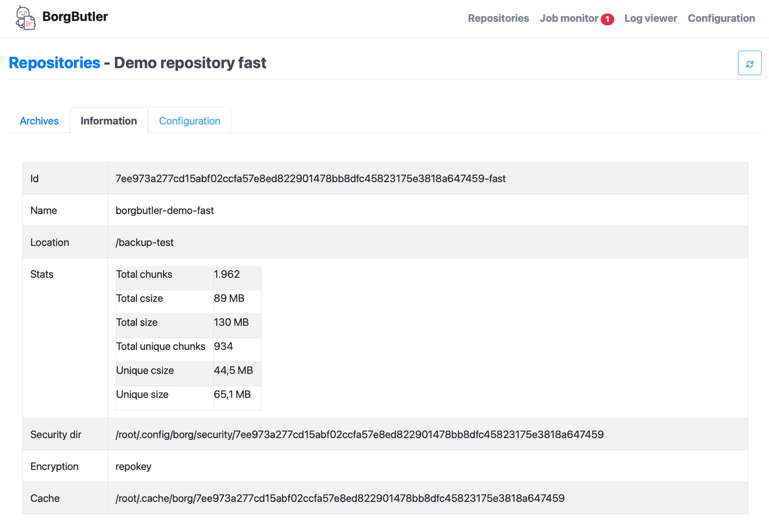Screen dimensions: 769x532
Task: Switch to the repository Configuration tab
Action: coord(190,121)
